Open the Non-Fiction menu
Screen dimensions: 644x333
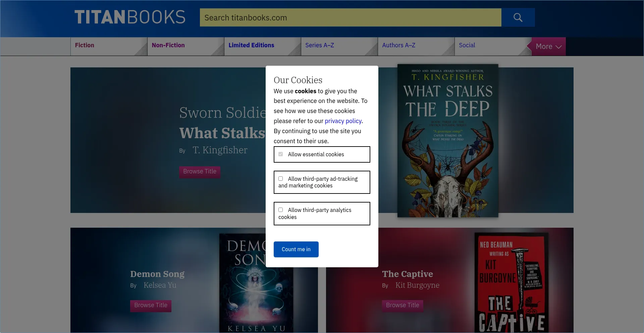[x=168, y=45]
